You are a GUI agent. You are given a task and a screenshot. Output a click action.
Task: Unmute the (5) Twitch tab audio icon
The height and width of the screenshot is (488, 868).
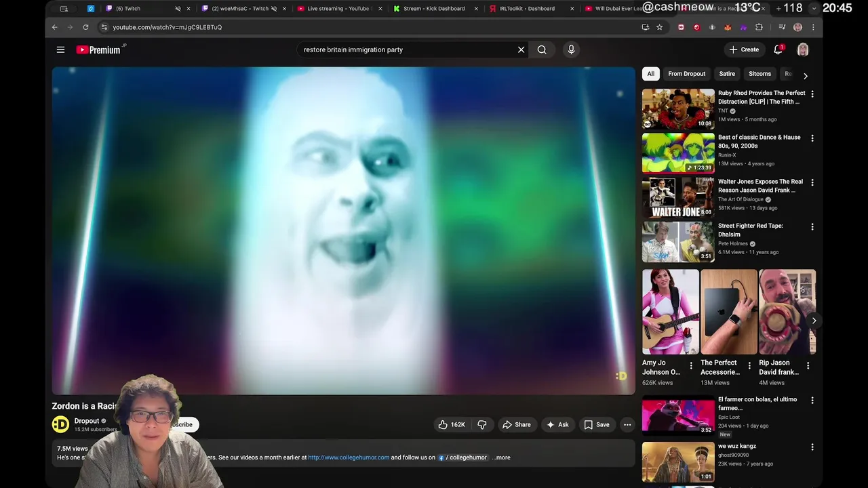click(178, 9)
